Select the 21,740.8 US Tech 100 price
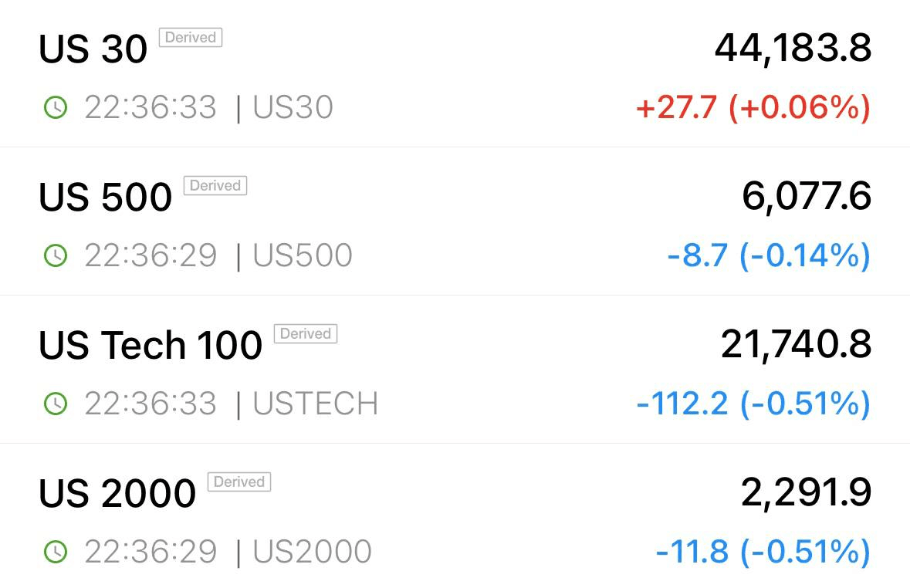 tap(797, 345)
